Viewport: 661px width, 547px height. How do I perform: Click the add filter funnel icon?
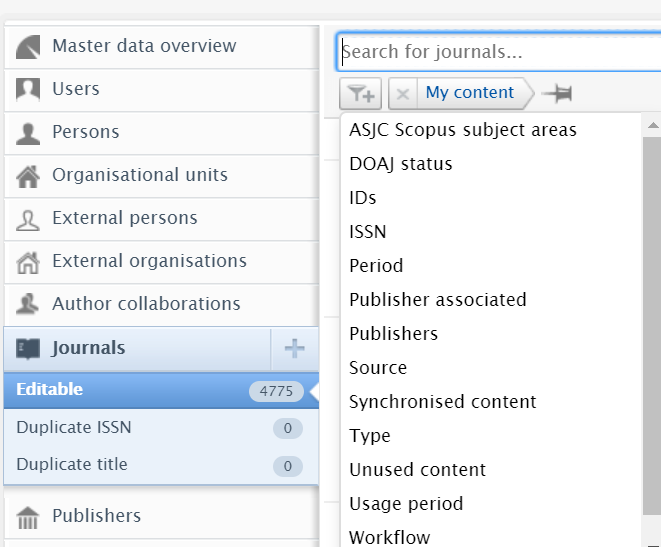click(361, 94)
